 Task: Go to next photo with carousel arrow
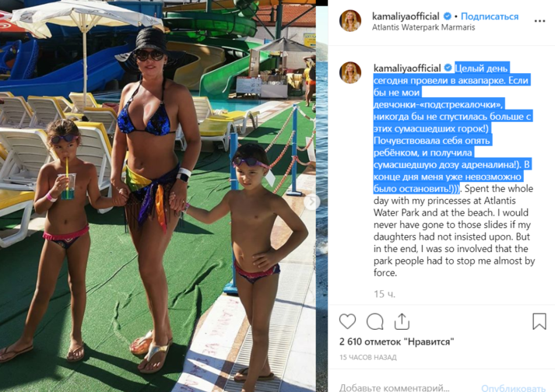pyautogui.click(x=311, y=201)
